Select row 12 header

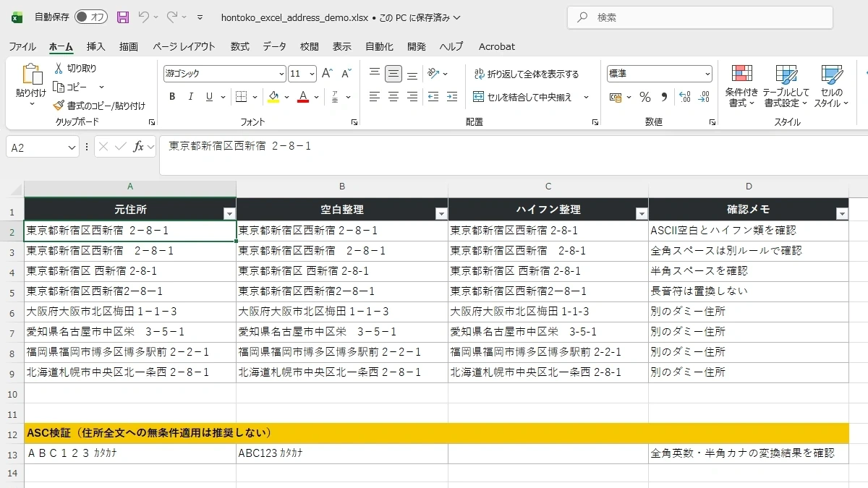point(12,433)
